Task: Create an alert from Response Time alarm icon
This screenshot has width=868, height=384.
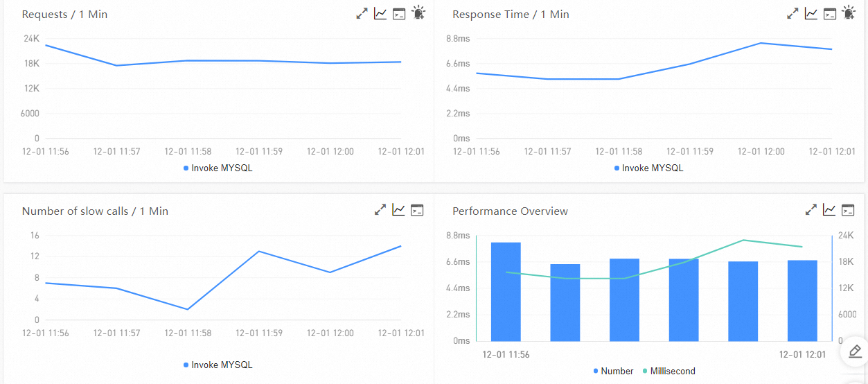Action: click(x=849, y=12)
